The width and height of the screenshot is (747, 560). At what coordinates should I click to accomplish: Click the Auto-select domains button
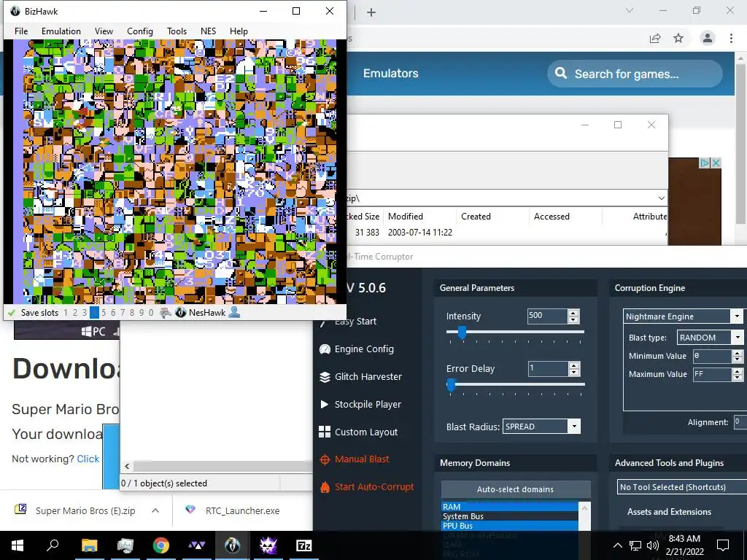point(516,489)
